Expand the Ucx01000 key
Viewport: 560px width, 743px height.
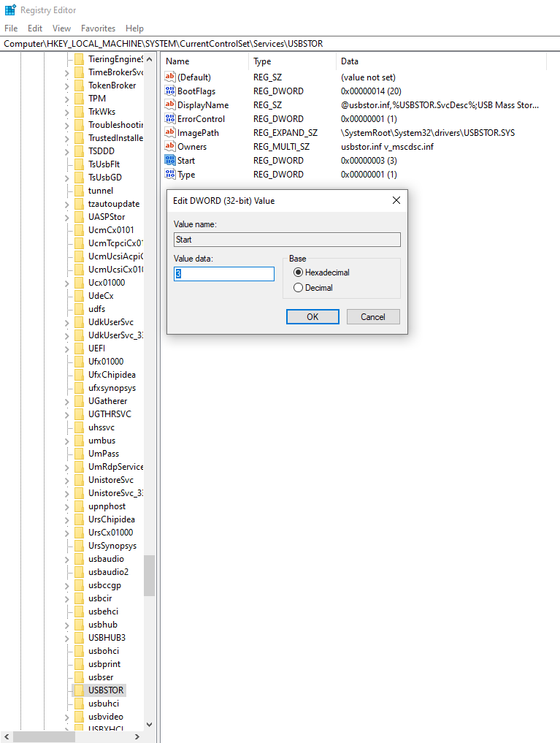tap(66, 283)
